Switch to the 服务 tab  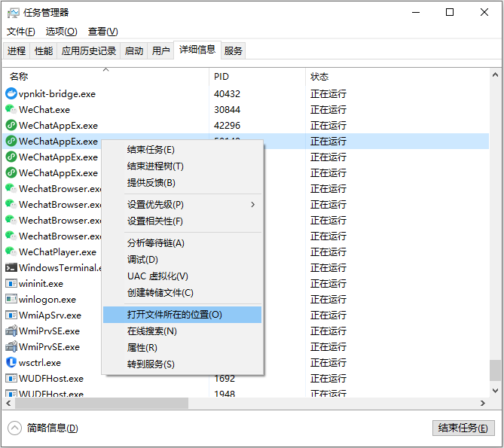pos(233,50)
